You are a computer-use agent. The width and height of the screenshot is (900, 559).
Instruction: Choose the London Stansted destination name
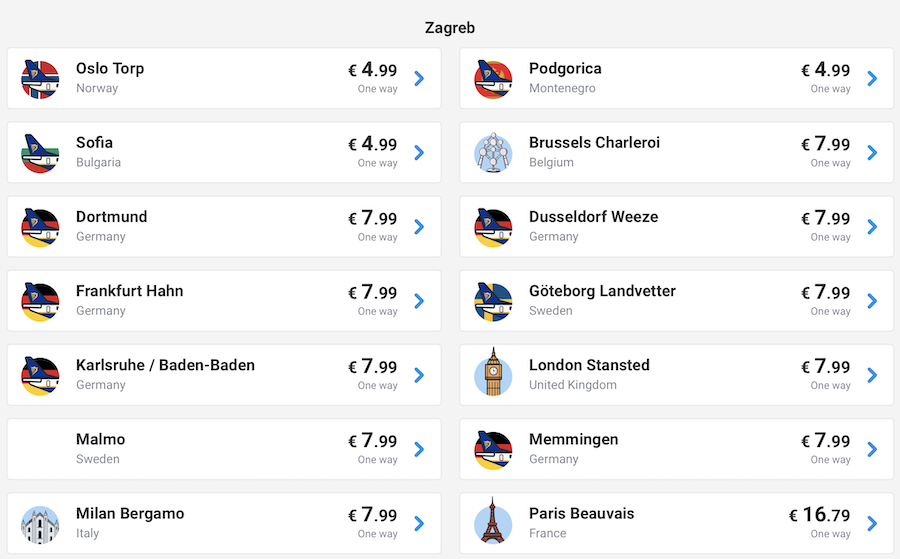(x=589, y=365)
